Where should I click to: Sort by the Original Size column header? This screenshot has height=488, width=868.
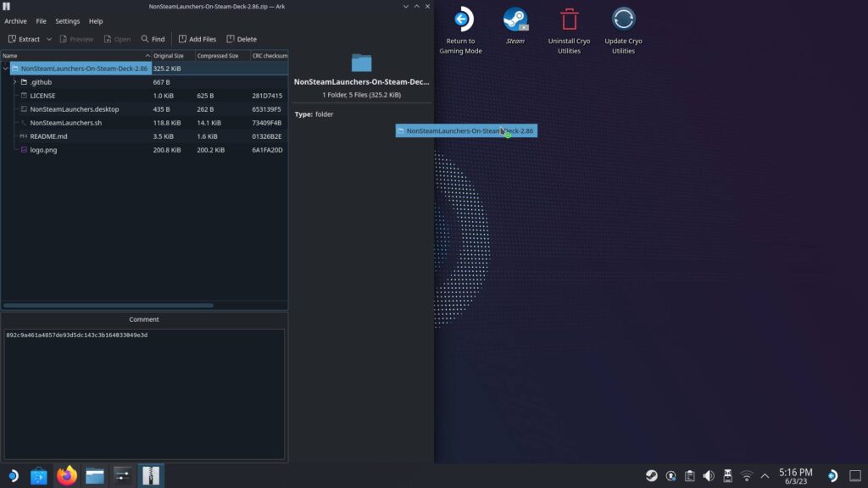click(169, 56)
